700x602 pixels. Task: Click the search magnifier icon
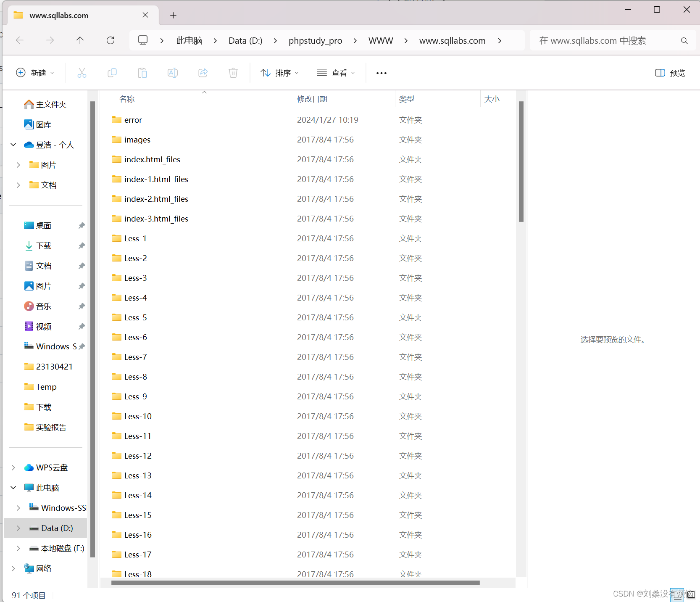point(684,41)
